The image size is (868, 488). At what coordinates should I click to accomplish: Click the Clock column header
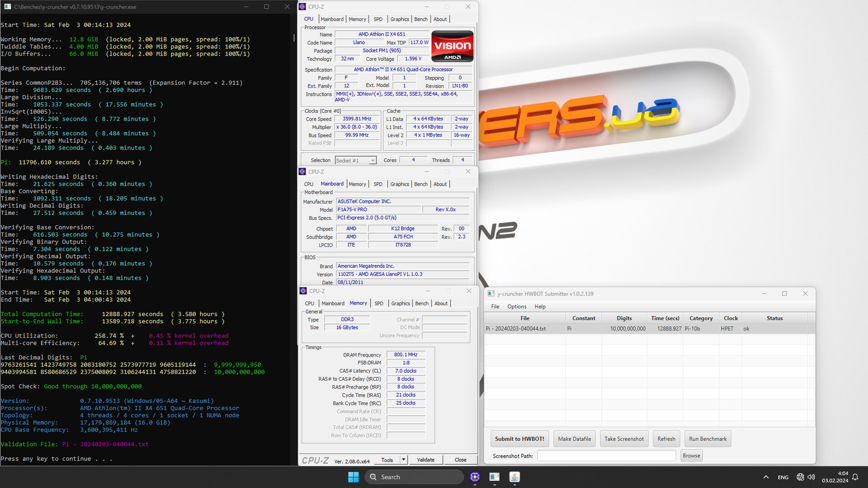point(731,318)
